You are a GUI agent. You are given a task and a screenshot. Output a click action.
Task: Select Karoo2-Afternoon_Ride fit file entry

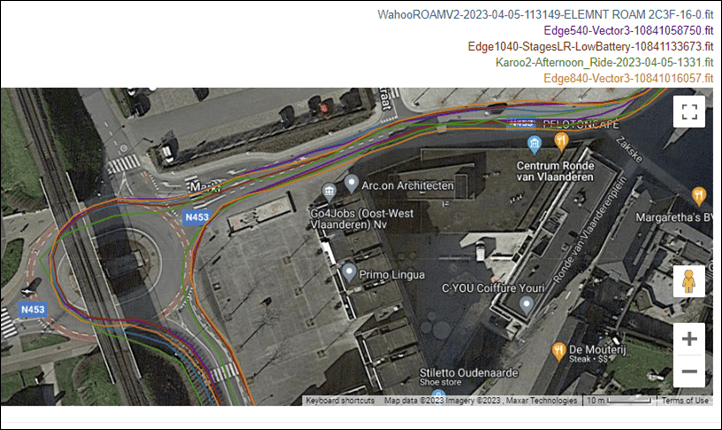coord(604,62)
